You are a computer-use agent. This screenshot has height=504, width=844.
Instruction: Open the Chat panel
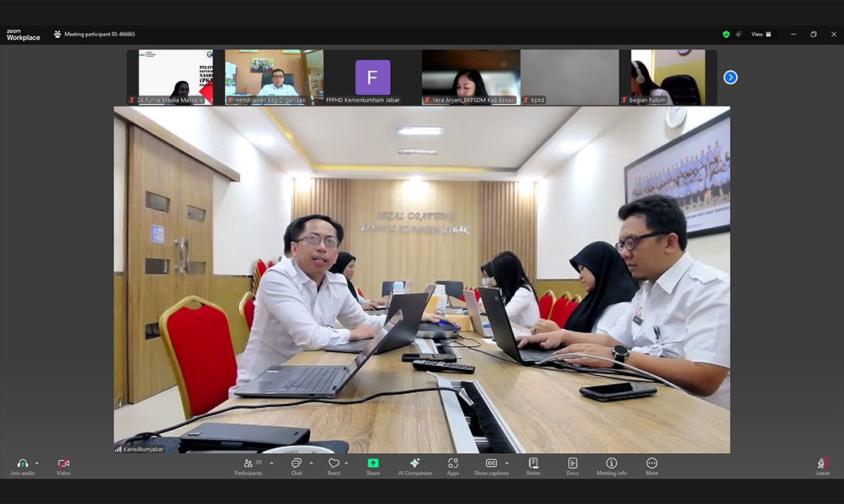tap(296, 464)
